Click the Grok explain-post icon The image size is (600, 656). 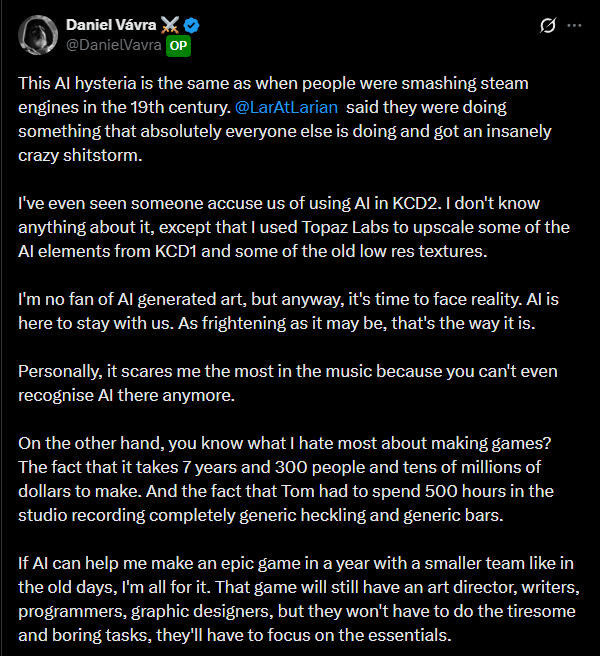(547, 26)
